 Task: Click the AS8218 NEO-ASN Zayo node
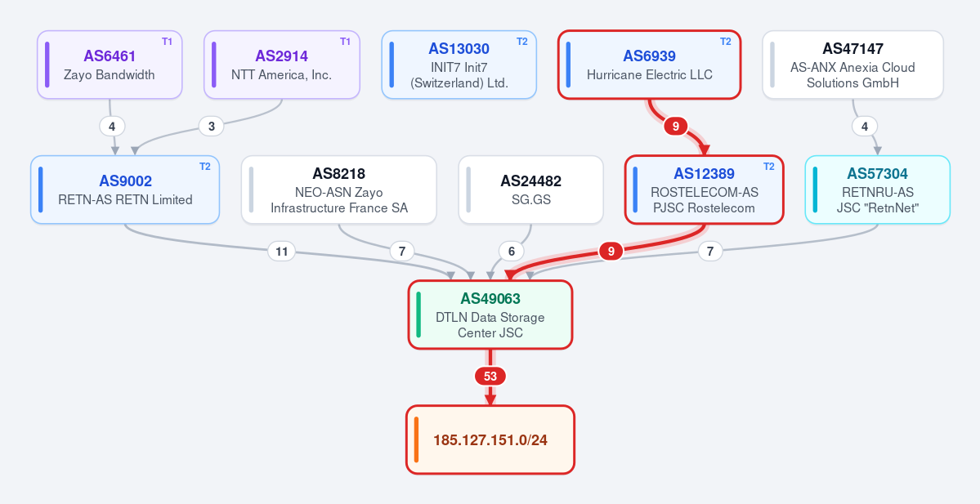coord(338,190)
